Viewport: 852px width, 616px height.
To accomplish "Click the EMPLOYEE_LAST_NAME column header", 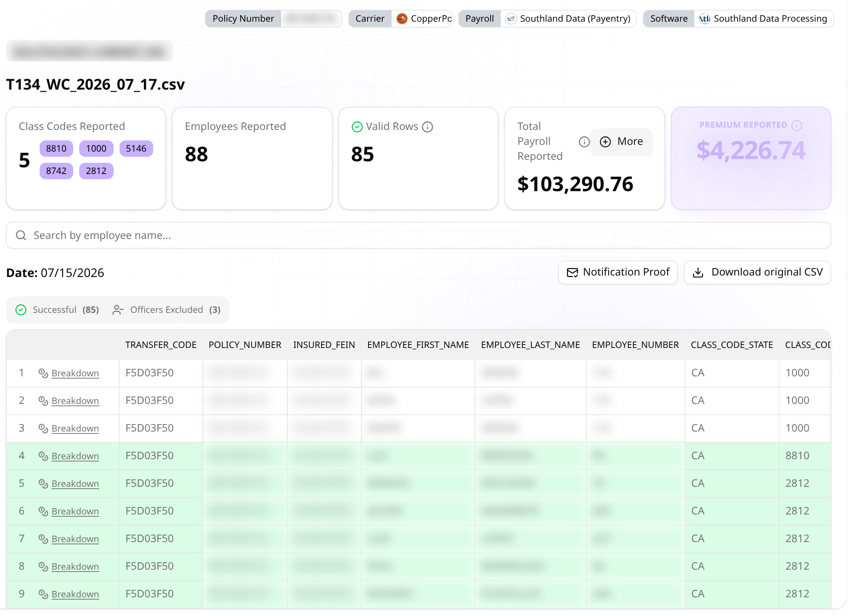I will point(530,345).
